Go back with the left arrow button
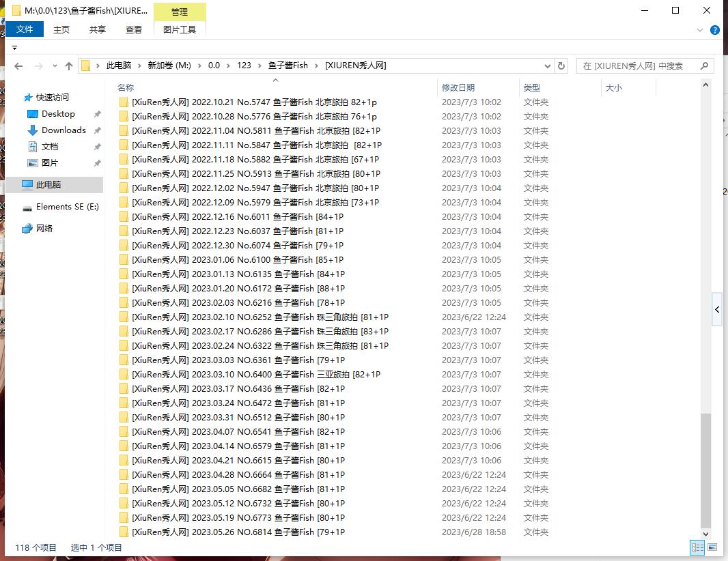The image size is (728, 561). (x=18, y=66)
